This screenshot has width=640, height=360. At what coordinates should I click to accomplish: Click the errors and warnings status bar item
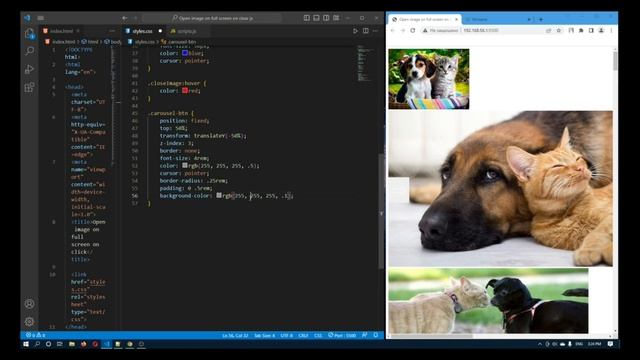pos(36,335)
